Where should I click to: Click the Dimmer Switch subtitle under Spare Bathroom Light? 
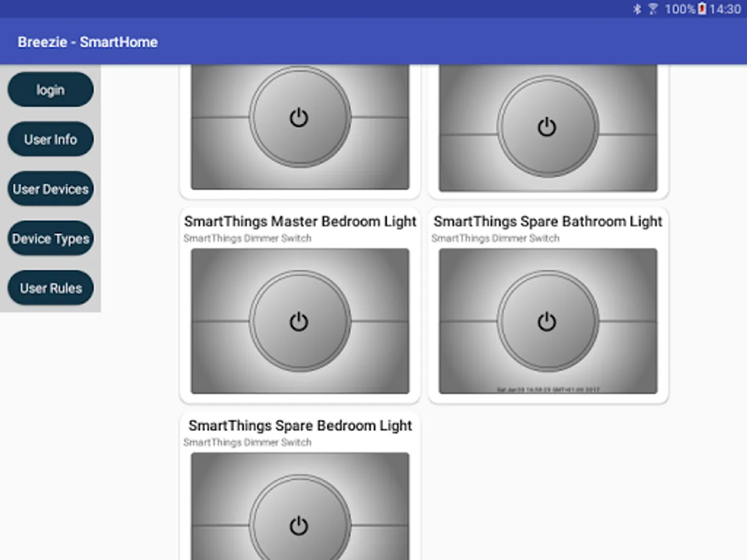pyautogui.click(x=496, y=238)
